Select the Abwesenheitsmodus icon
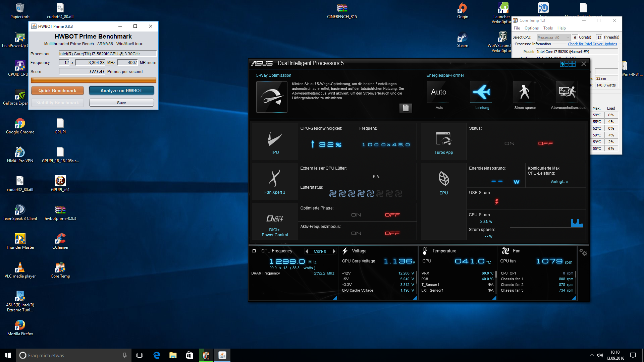 coord(567,92)
